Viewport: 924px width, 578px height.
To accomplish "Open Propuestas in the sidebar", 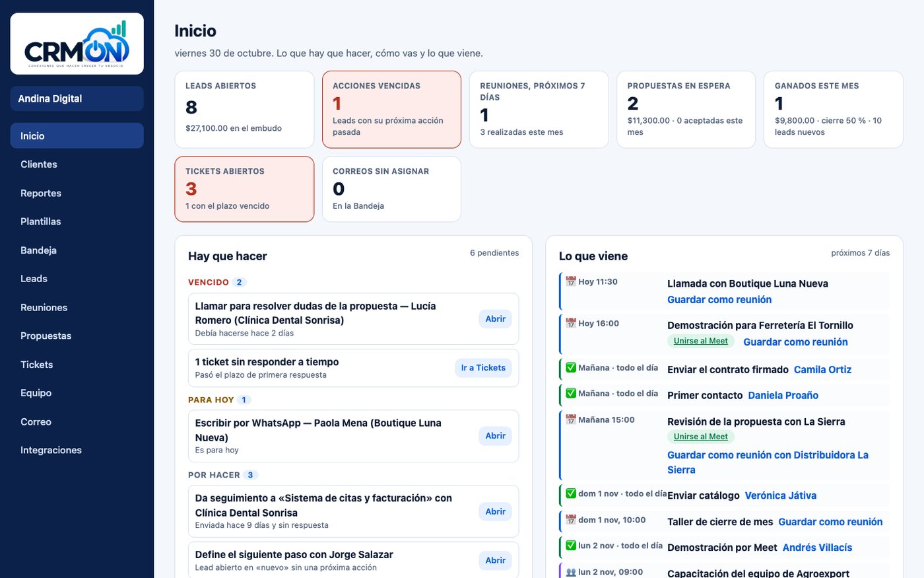I will click(x=77, y=336).
